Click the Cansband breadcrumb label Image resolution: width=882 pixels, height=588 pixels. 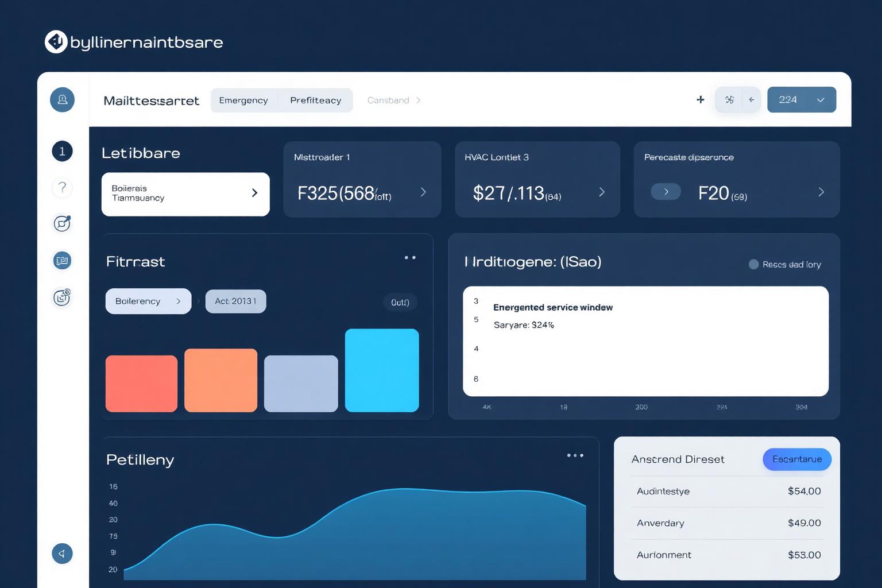coord(388,100)
